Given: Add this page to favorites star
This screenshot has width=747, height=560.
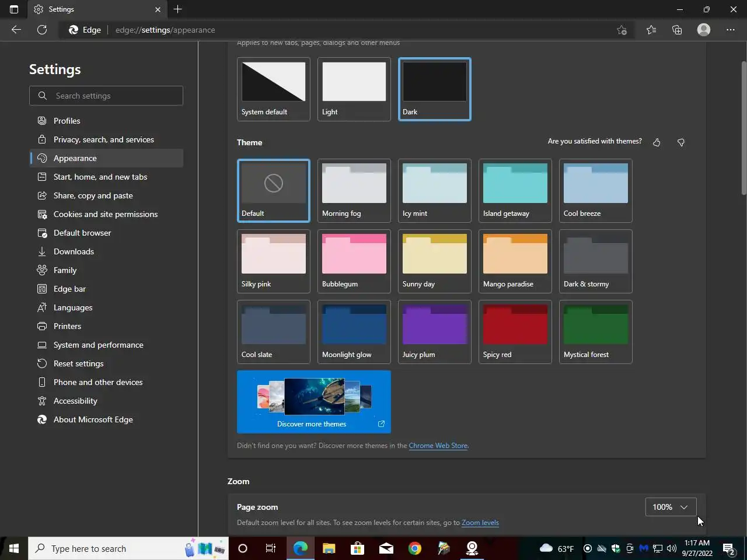Looking at the screenshot, I should pyautogui.click(x=622, y=30).
